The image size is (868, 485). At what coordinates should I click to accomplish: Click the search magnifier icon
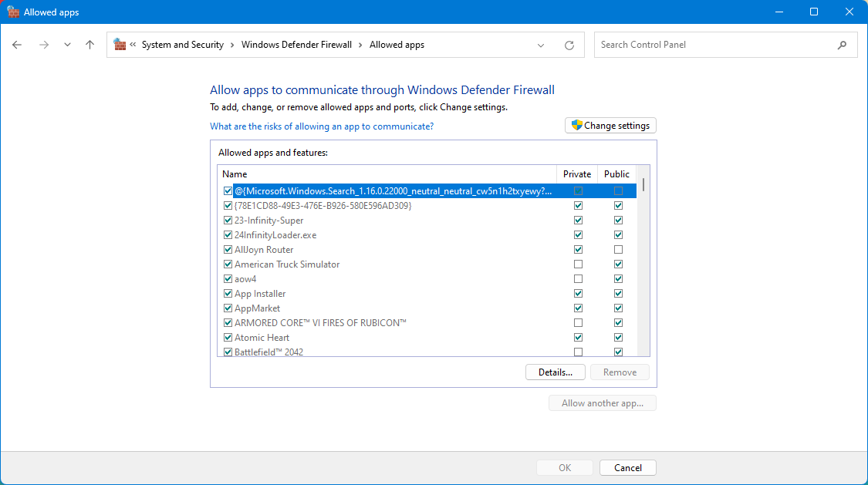click(x=842, y=45)
